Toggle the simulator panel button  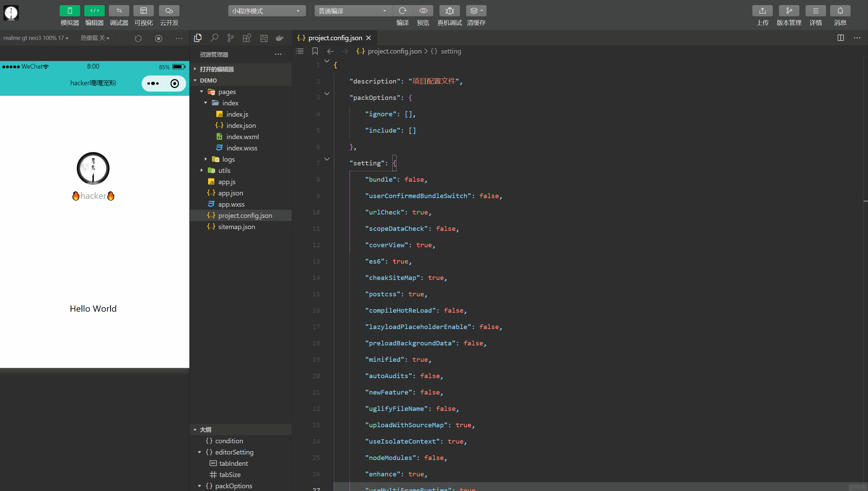[x=70, y=11]
